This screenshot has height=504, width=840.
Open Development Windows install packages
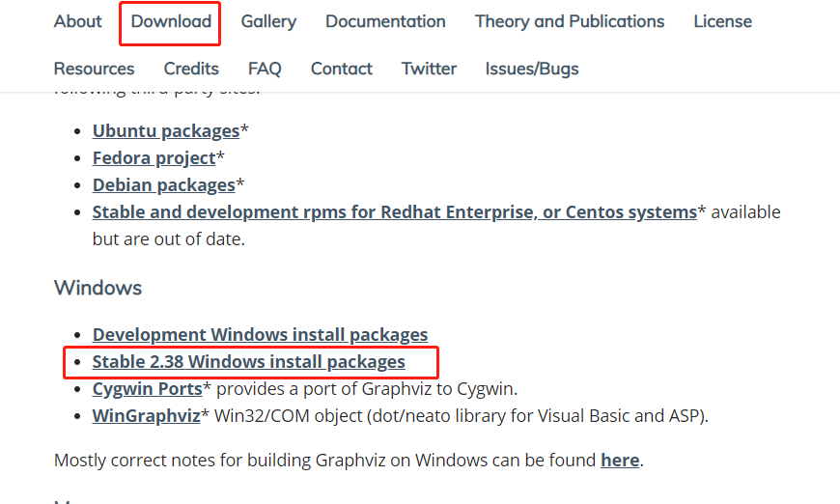point(260,335)
